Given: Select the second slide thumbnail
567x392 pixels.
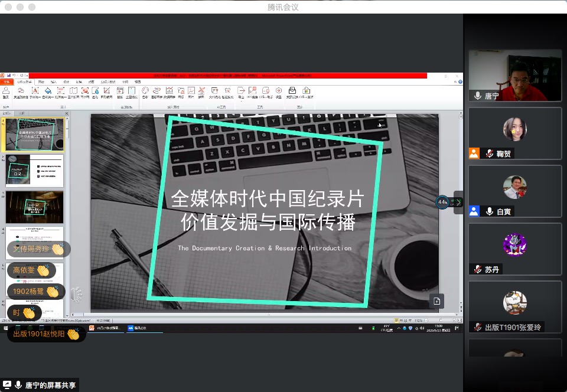Looking at the screenshot, I should tap(34, 169).
